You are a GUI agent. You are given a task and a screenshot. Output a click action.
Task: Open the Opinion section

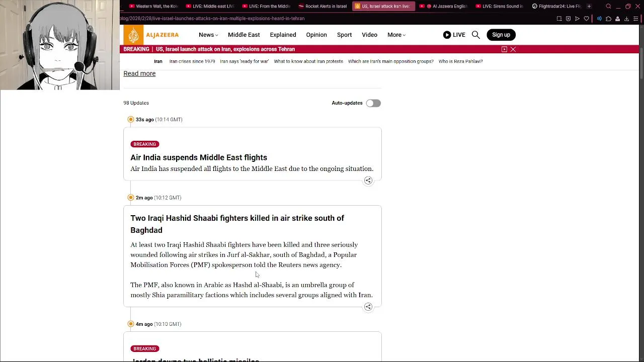[x=316, y=35]
